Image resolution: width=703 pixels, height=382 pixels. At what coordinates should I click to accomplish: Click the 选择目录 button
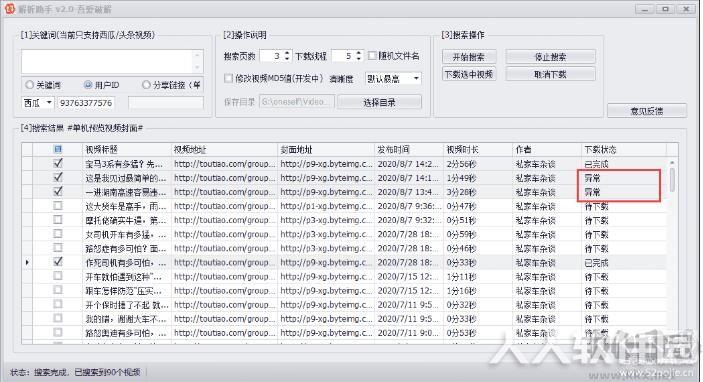(379, 102)
